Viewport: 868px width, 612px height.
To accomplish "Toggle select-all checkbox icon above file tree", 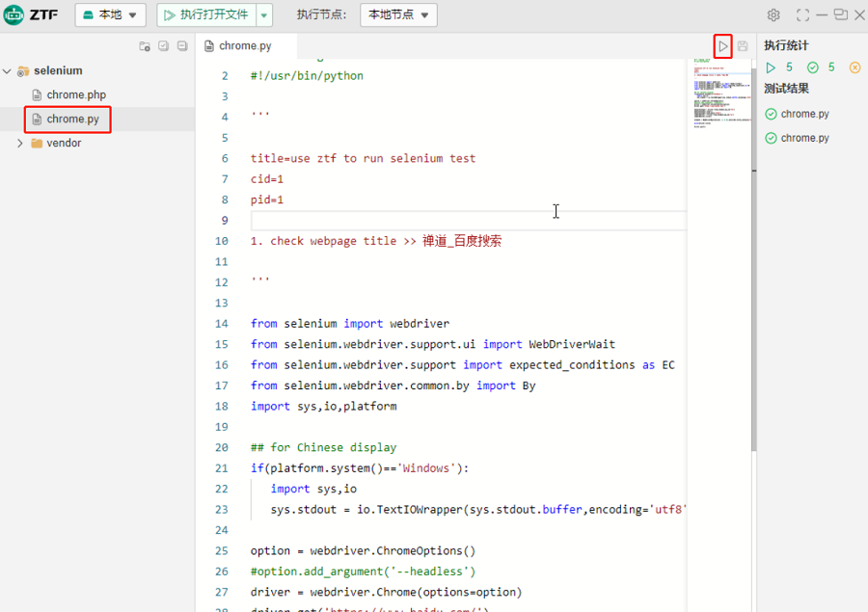I will tap(163, 46).
